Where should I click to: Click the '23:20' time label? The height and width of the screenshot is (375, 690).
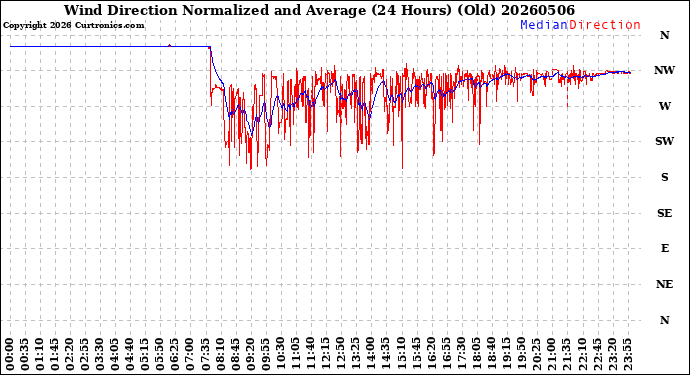612,355
